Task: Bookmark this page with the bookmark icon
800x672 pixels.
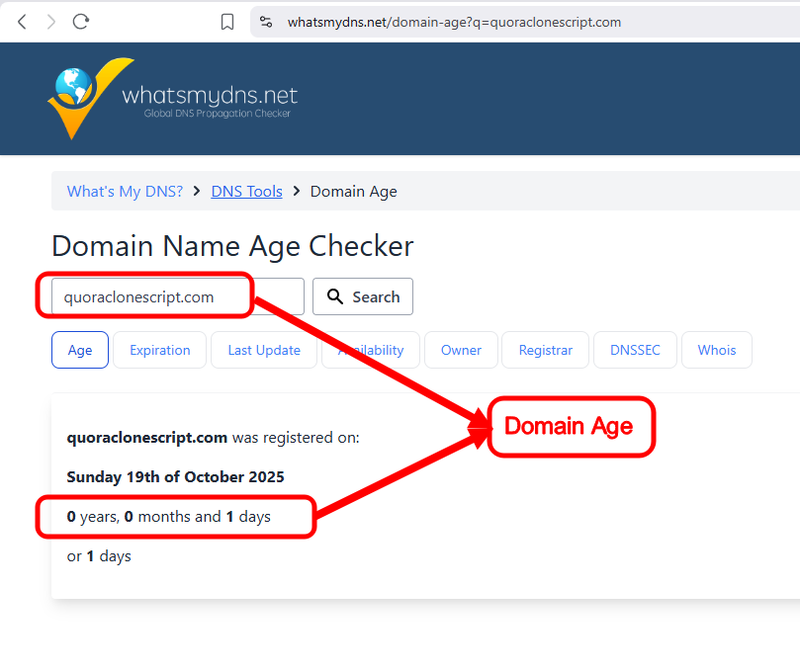Action: pos(227,21)
